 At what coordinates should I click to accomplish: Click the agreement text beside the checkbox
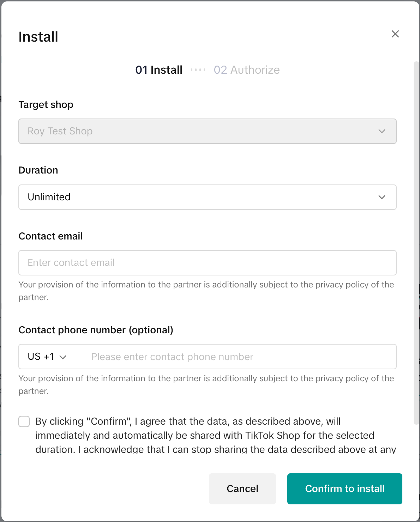click(x=205, y=435)
